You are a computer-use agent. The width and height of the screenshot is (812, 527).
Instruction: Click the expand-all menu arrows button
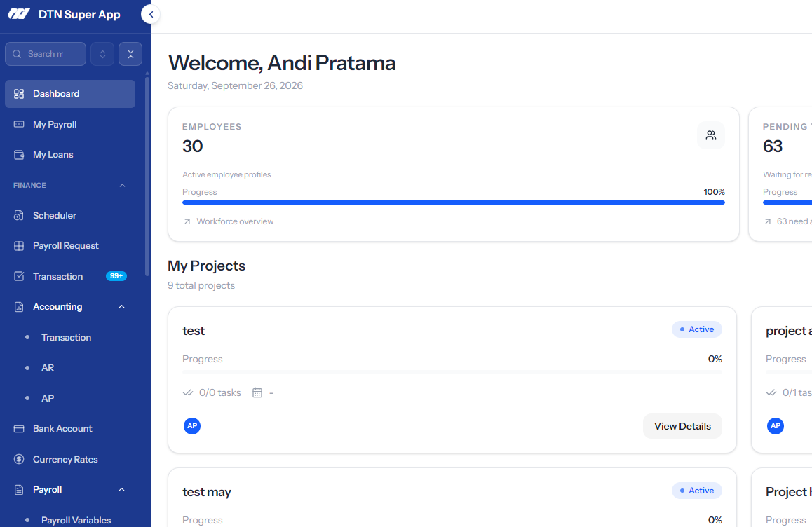point(102,54)
